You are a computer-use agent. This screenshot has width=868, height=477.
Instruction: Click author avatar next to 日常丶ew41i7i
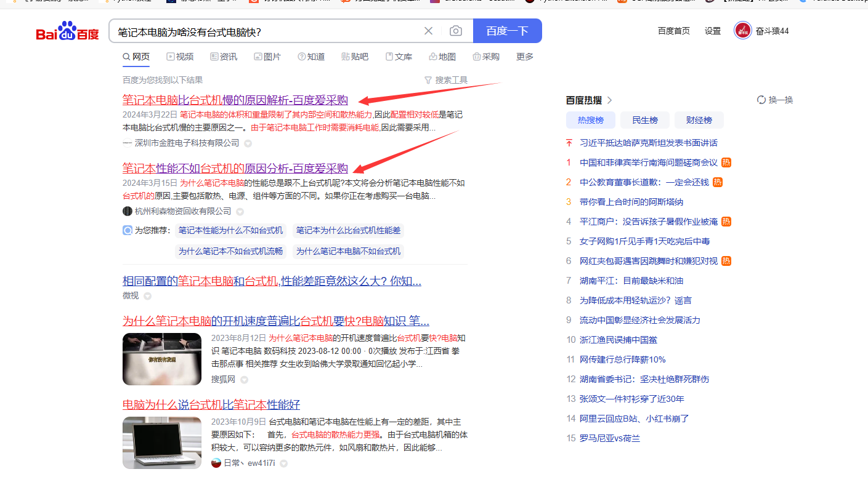[x=216, y=463]
